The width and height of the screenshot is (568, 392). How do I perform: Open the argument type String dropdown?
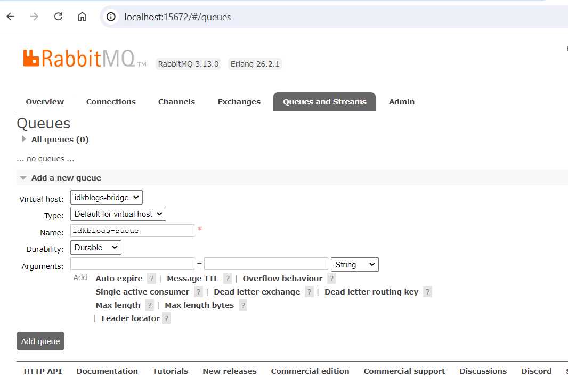tap(355, 265)
